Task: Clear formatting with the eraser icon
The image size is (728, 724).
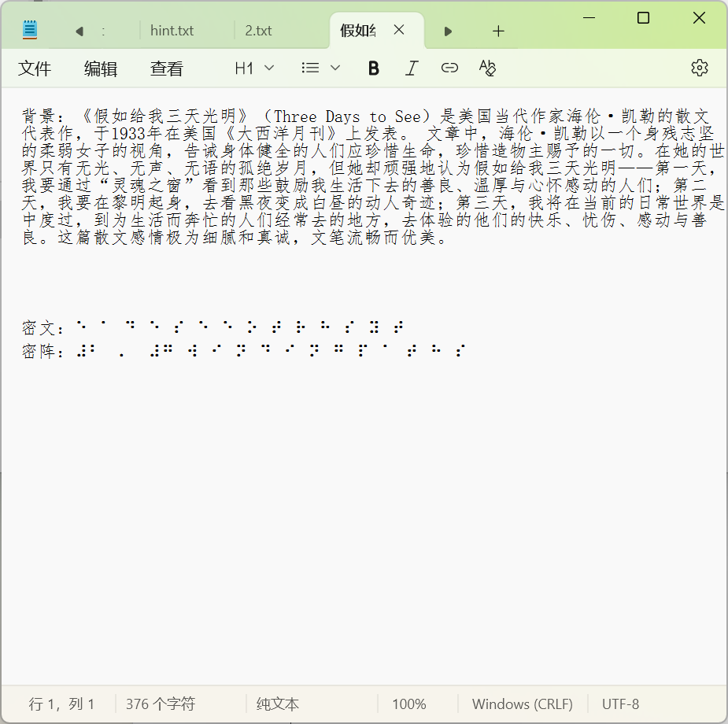Action: (x=487, y=68)
